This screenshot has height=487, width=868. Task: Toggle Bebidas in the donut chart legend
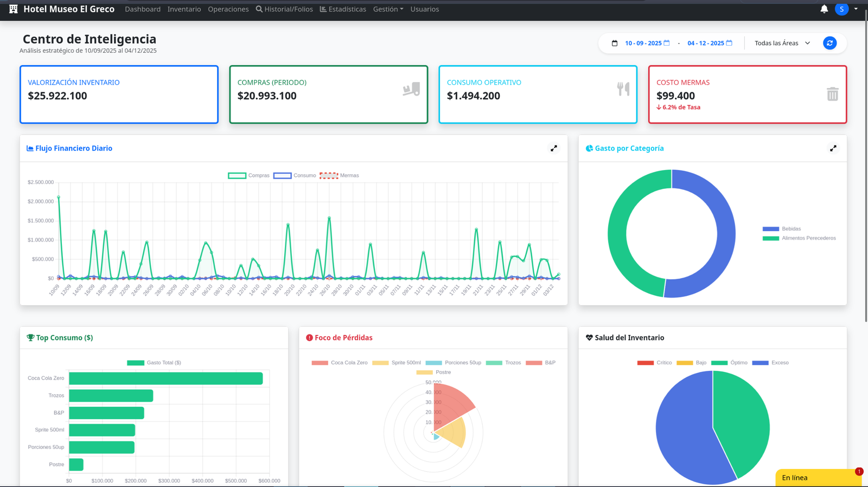[x=770, y=229]
